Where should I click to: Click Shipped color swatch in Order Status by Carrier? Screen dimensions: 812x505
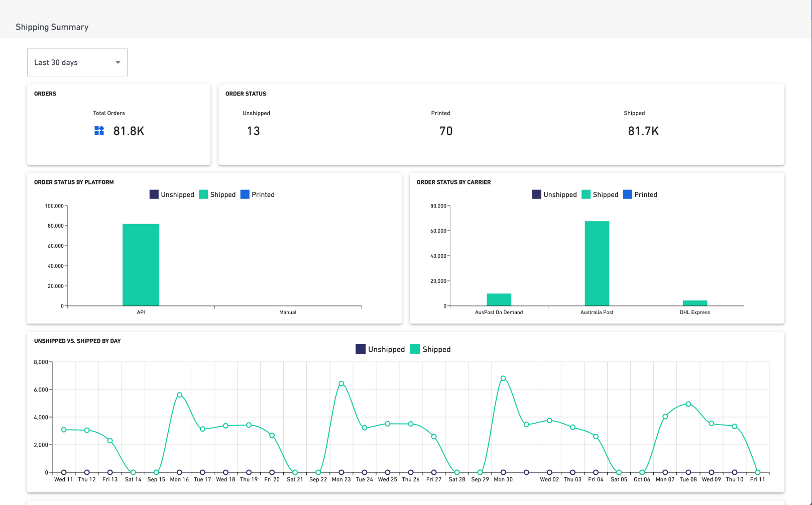pyautogui.click(x=586, y=194)
